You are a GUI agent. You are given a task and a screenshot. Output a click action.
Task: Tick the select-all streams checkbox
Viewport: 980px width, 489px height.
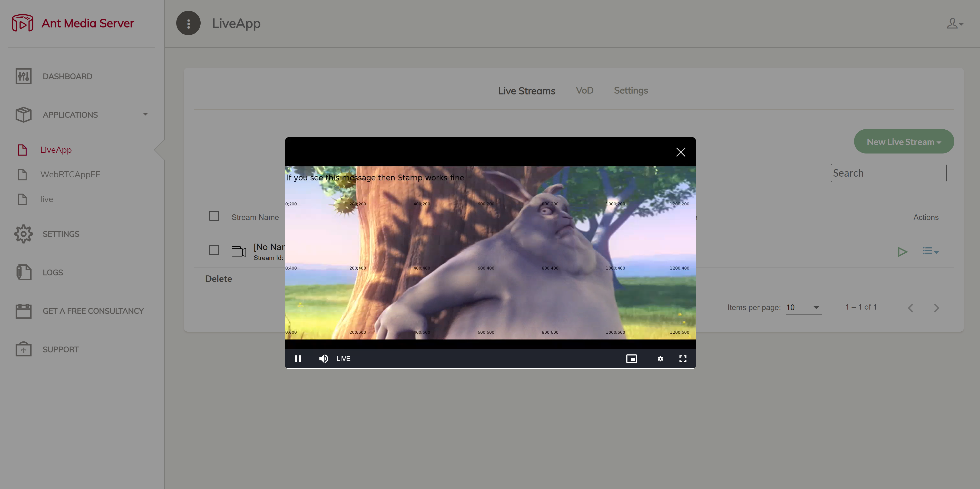(x=214, y=216)
